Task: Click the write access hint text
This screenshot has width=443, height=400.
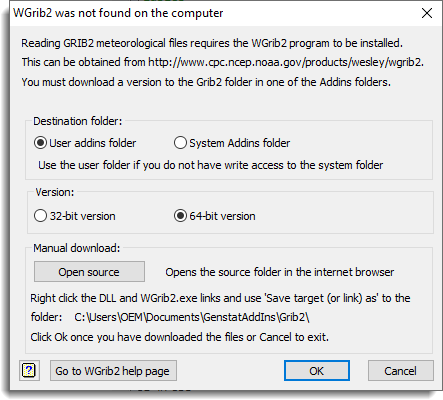Action: (211, 165)
